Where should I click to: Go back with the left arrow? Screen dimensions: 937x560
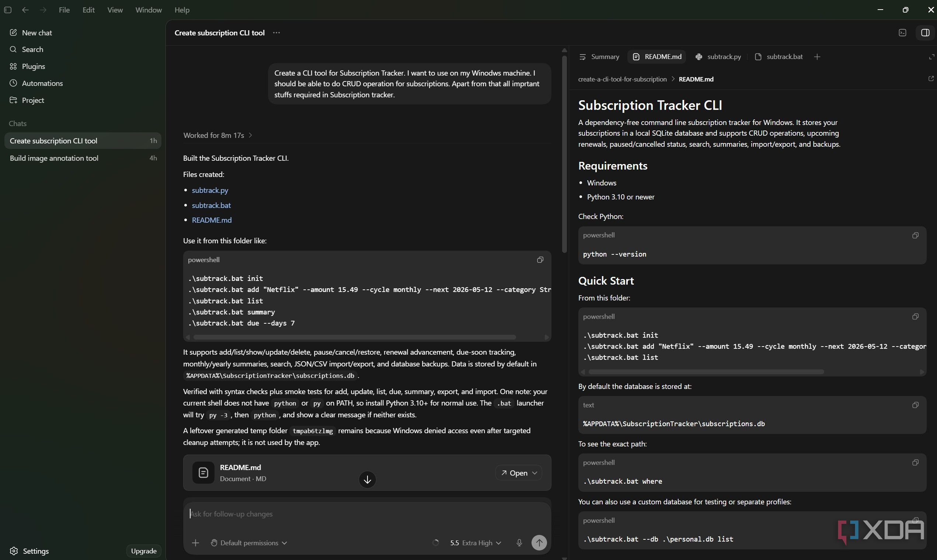click(25, 10)
